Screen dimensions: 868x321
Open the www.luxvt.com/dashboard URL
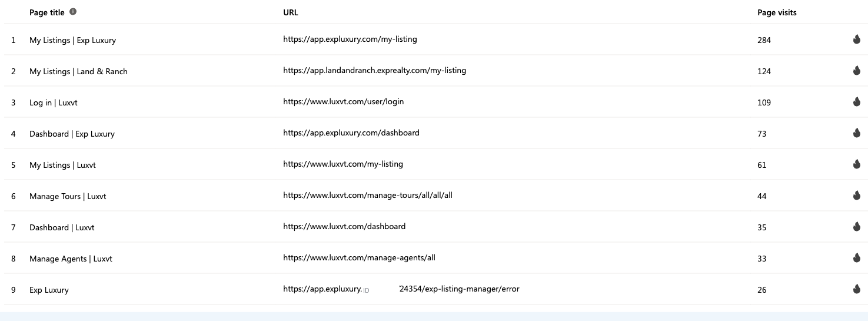(344, 227)
